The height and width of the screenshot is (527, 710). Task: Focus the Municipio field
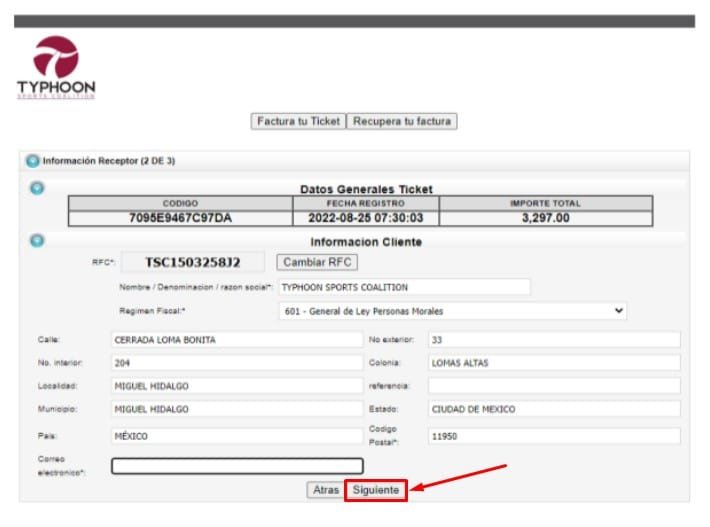coord(237,409)
